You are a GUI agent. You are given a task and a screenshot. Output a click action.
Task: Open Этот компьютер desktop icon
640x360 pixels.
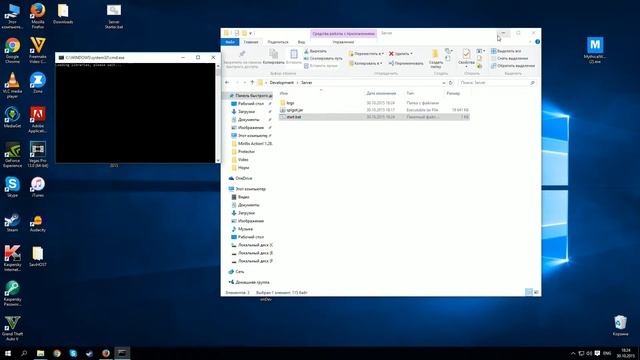13,16
